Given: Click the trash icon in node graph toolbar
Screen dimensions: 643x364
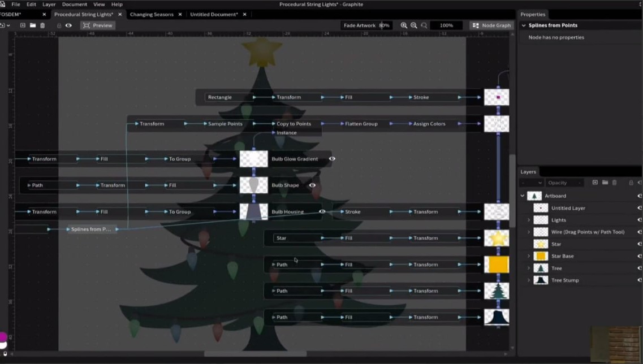Looking at the screenshot, I should (42, 25).
